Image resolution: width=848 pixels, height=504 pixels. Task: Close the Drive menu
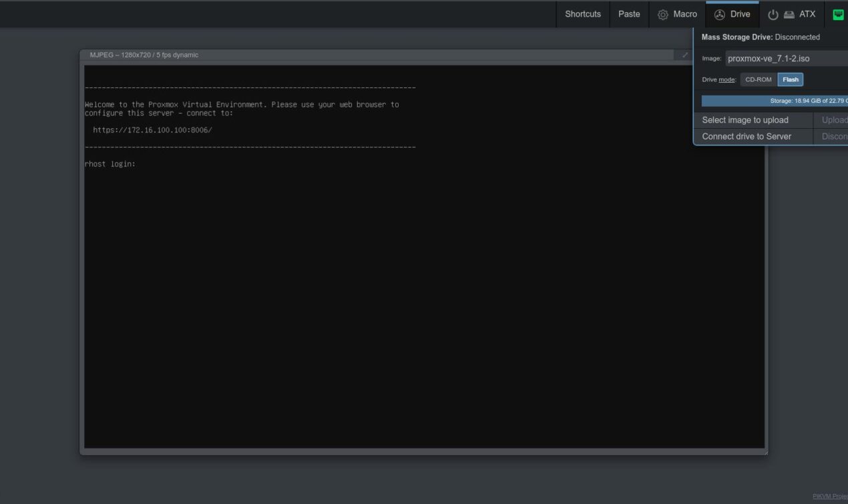732,14
